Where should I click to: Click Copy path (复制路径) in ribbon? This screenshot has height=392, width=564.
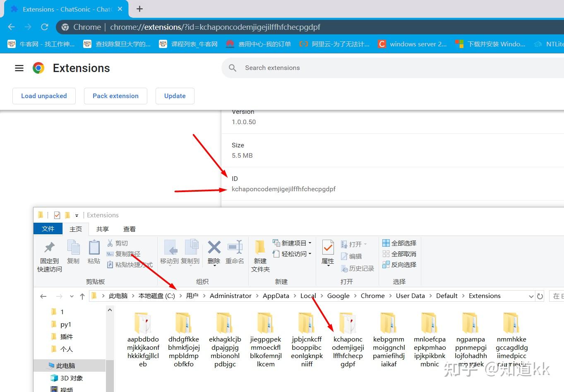(x=124, y=254)
